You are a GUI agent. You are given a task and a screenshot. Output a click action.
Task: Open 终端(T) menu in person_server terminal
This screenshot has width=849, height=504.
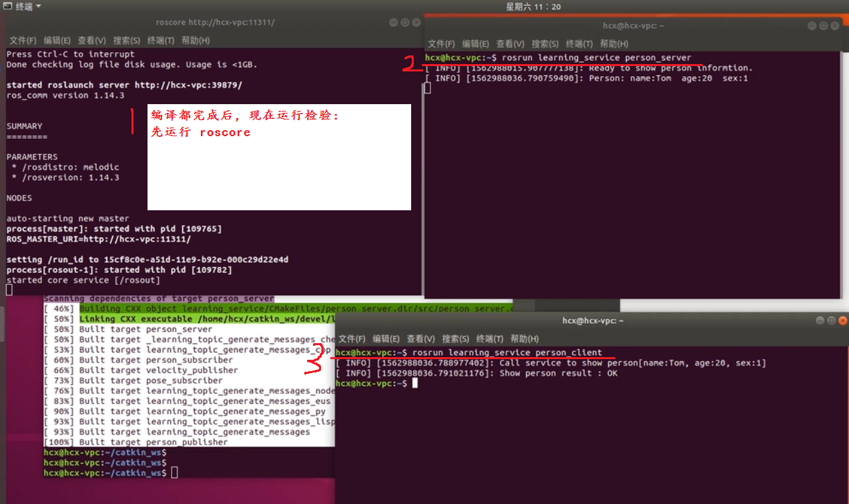point(579,44)
